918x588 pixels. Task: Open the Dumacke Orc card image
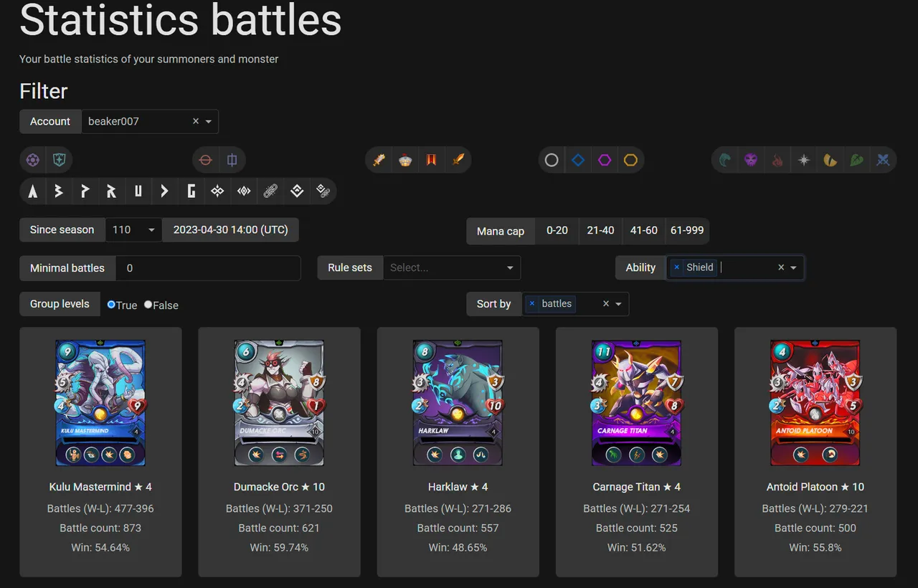coord(279,403)
